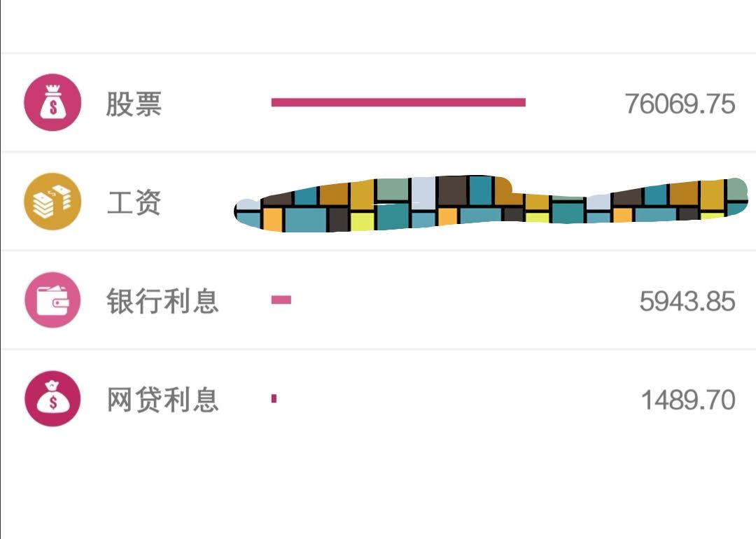Click the blank header area above 股票
Viewport: 756px width, 539px height.
tap(378, 26)
